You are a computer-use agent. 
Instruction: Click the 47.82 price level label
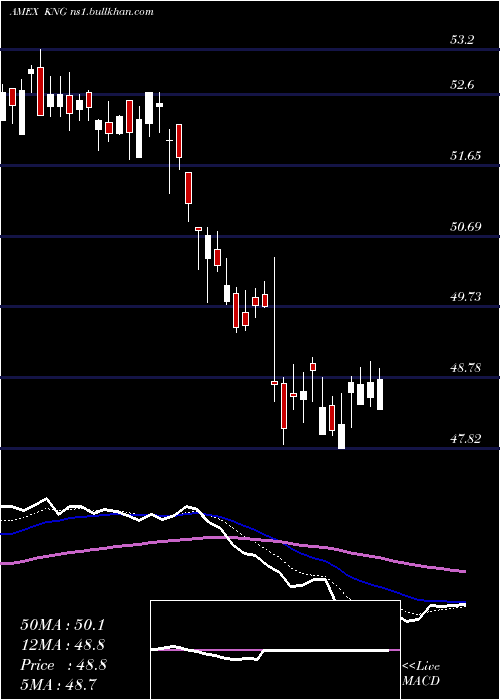point(466,439)
